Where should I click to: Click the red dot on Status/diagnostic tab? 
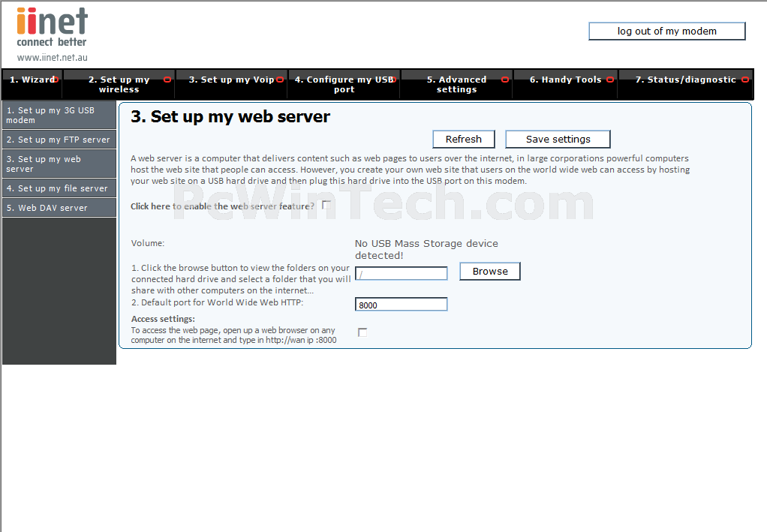click(745, 80)
